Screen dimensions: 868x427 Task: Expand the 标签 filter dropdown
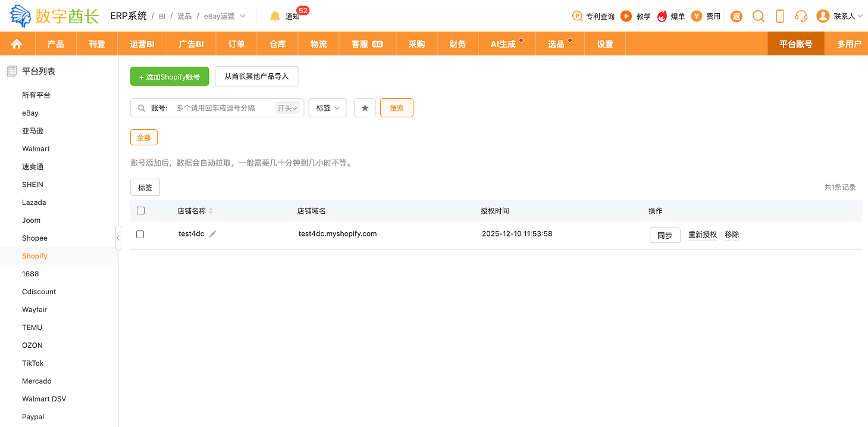click(327, 108)
